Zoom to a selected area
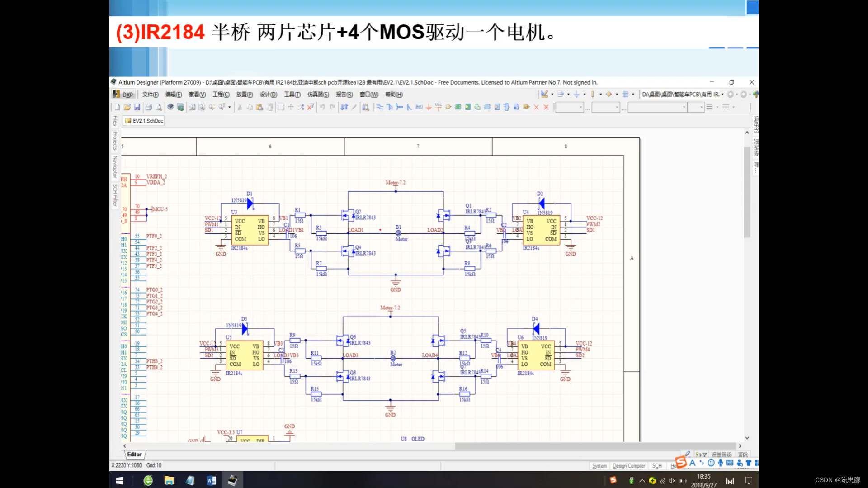The height and width of the screenshot is (488, 868). (x=202, y=107)
